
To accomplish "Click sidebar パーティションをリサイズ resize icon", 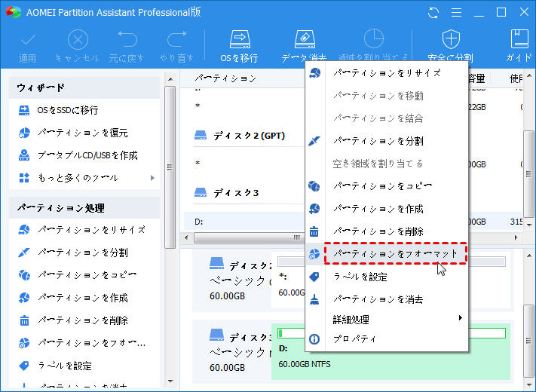I will [24, 230].
